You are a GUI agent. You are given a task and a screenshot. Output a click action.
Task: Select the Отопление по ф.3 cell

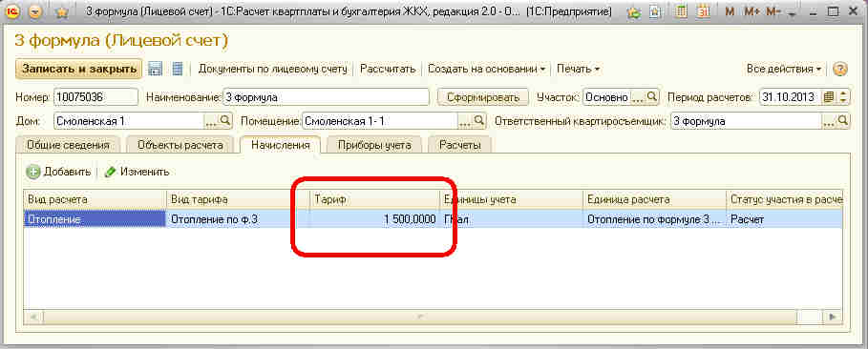click(238, 219)
